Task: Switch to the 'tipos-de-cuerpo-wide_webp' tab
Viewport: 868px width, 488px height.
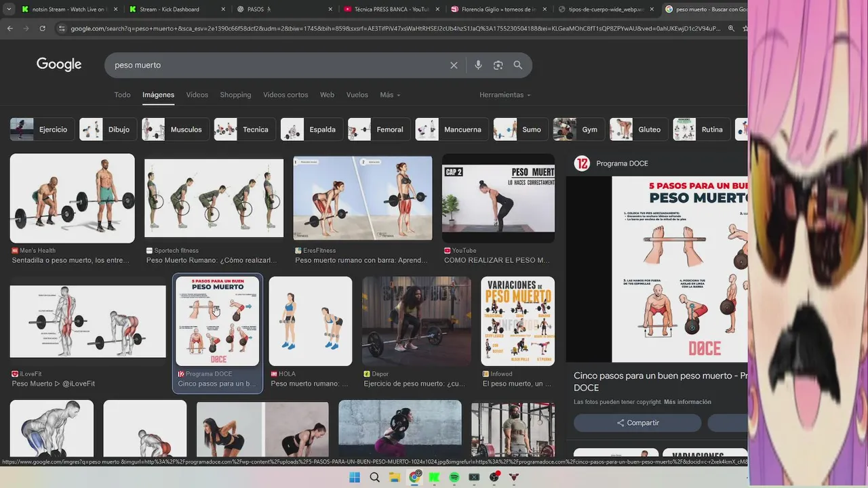Action: coord(605,9)
